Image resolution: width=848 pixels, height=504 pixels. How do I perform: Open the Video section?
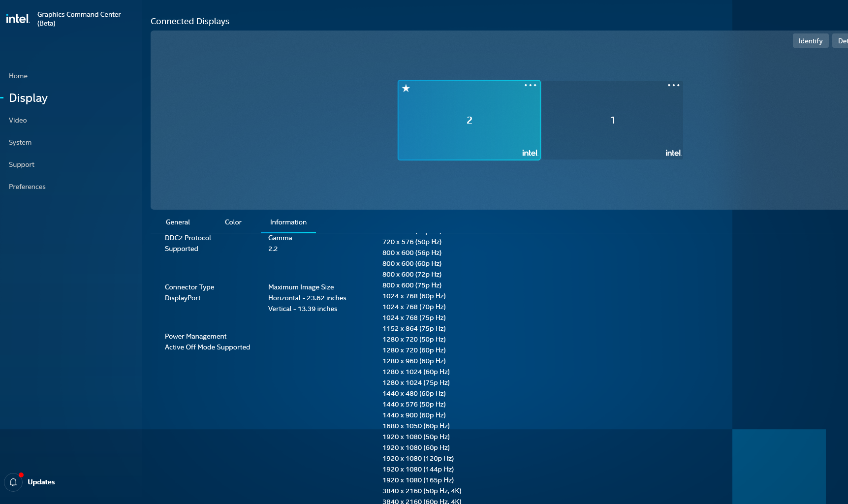point(18,120)
